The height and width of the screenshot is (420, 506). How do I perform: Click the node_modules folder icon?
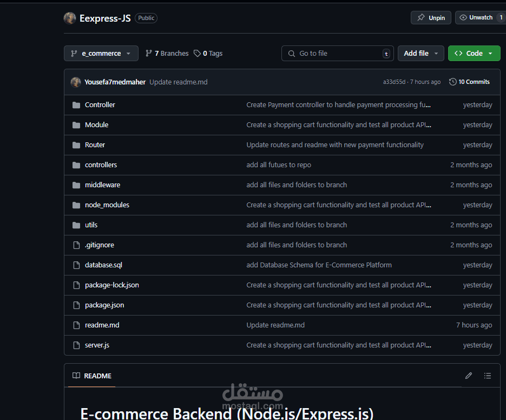click(x=76, y=205)
